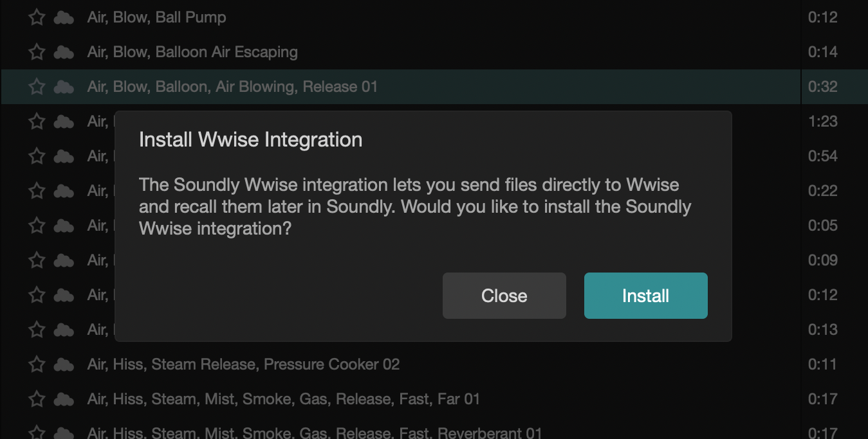This screenshot has height=439, width=868.
Task: Click the cloud icon for "Air, Blow, Balloon Air Escaping"
Action: 64,52
